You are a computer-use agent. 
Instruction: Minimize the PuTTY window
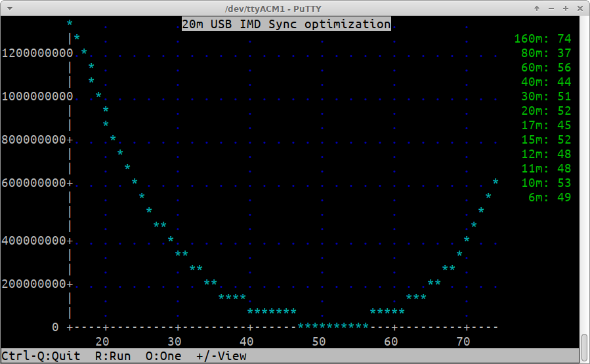pos(551,8)
